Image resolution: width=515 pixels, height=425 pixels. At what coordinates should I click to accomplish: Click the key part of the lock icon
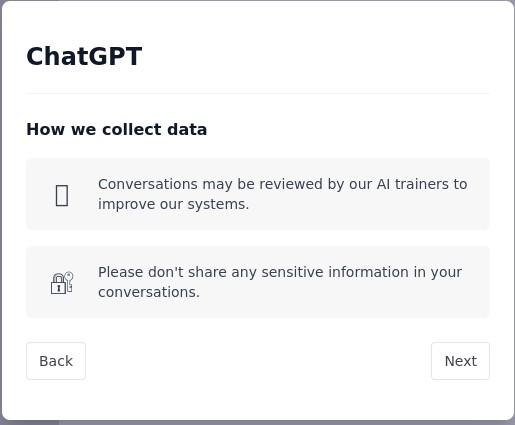69,281
